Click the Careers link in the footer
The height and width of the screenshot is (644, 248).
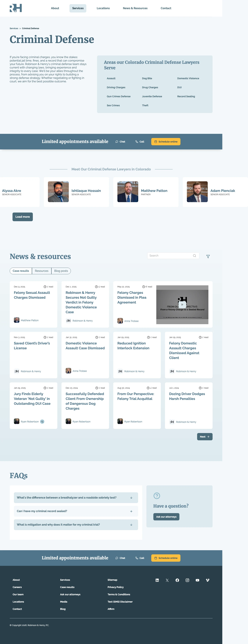[17, 587]
